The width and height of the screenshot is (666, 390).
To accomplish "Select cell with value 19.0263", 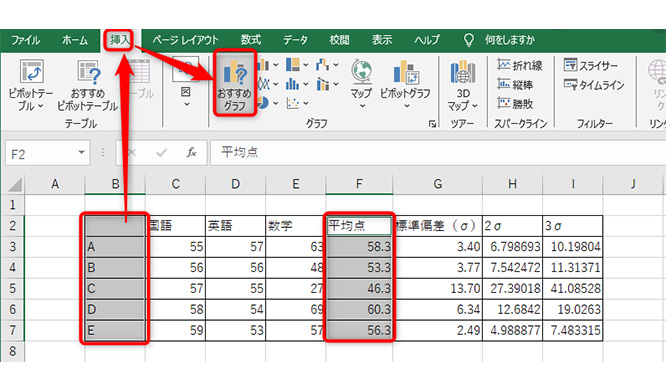I will (x=573, y=309).
